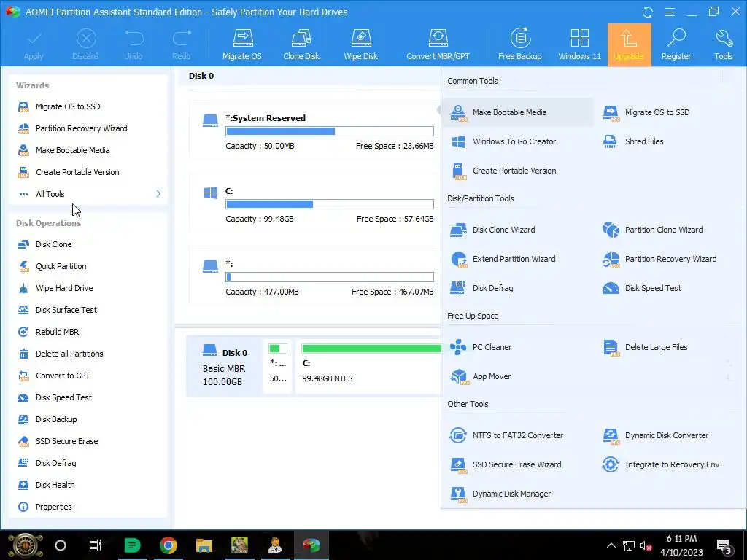Click the Redo arrow in the toolbar
Image resolution: width=747 pixels, height=560 pixels.
point(182,44)
